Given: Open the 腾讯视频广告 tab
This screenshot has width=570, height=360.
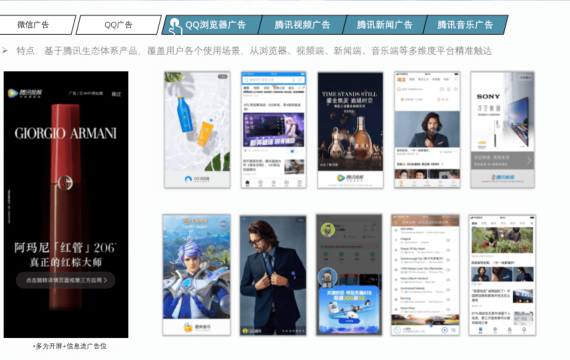Looking at the screenshot, I should click(302, 25).
